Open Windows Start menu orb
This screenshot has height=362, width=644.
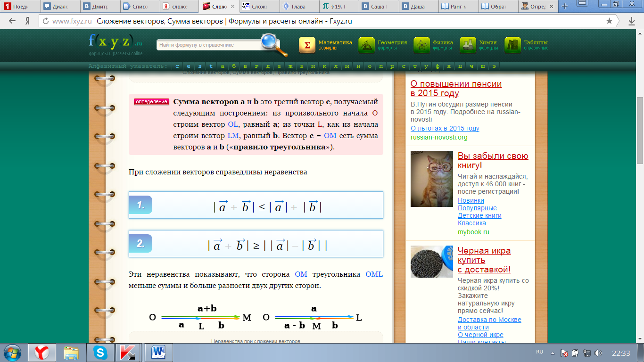13,353
